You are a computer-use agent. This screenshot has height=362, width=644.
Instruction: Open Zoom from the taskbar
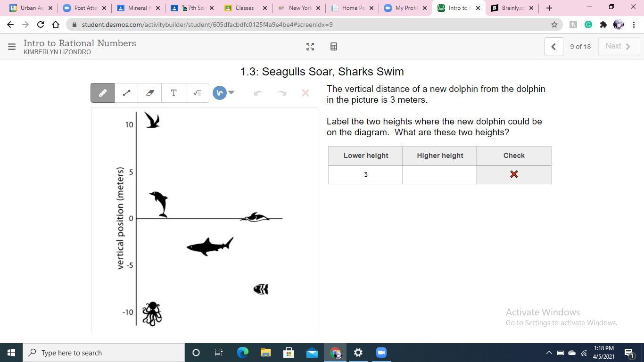click(381, 353)
